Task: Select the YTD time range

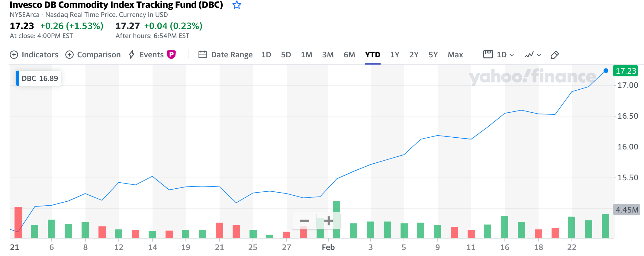Action: [x=373, y=55]
